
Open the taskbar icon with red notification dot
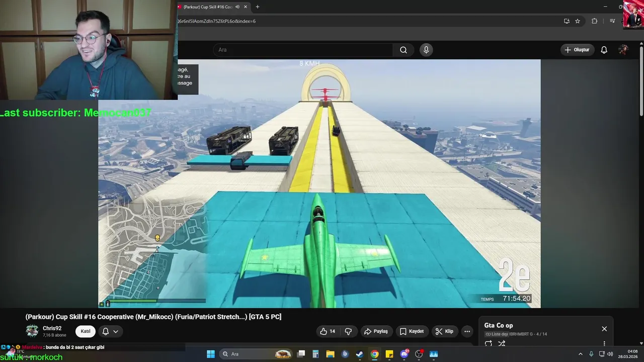coord(419,354)
